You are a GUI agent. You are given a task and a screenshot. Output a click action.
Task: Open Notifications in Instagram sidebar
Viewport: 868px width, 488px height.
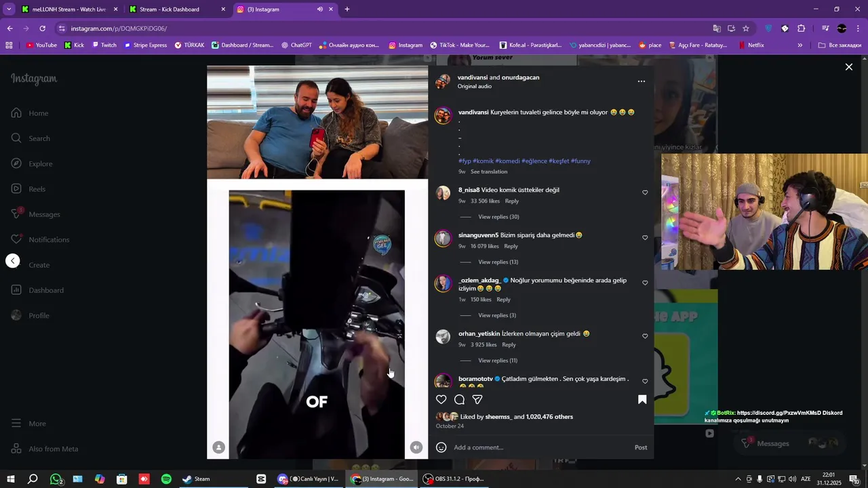point(40,240)
